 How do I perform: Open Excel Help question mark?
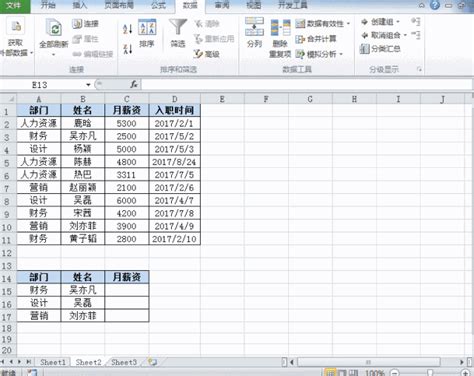coord(435,5)
